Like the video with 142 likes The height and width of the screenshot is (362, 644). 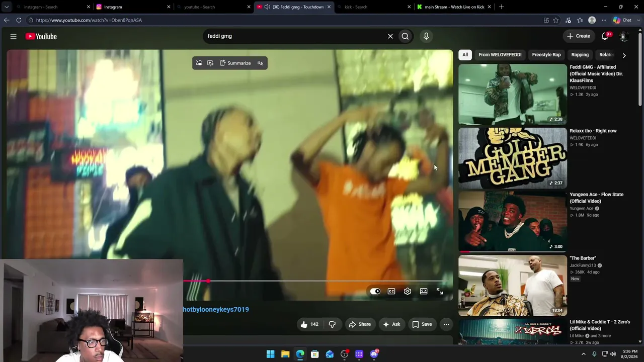(x=309, y=324)
